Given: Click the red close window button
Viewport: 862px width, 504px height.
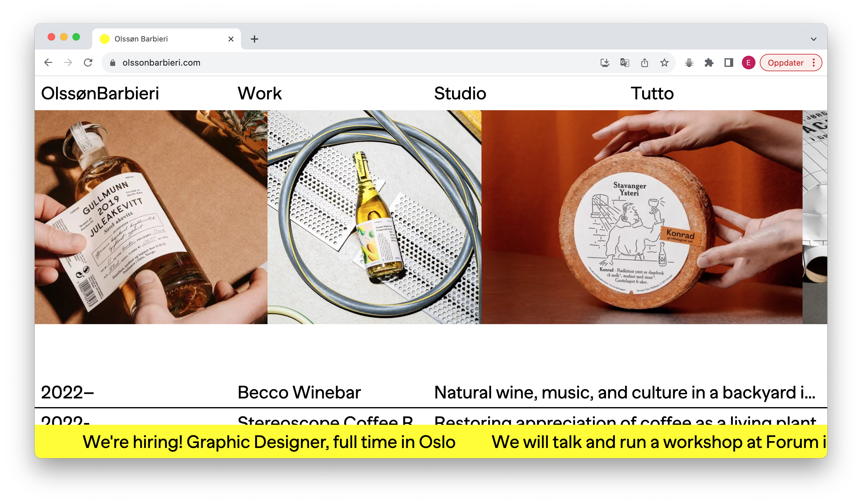Looking at the screenshot, I should tap(51, 37).
